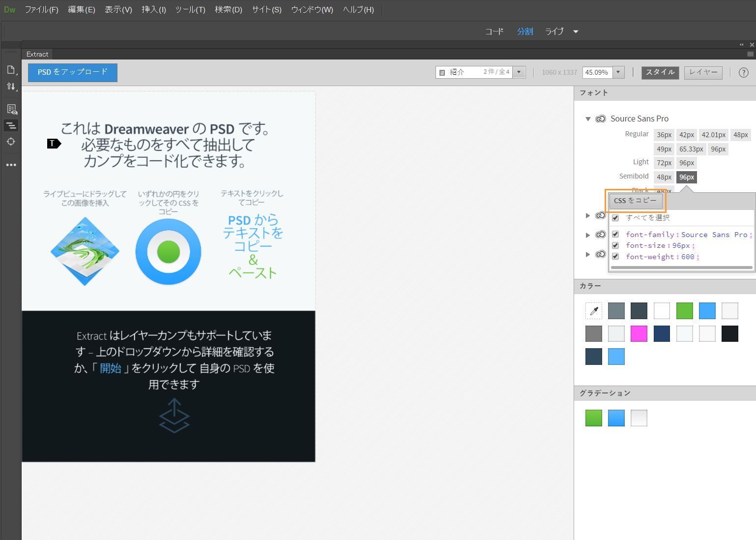This screenshot has height=540, width=756.
Task: Open the three-dots more tools icon
Action: [11, 165]
